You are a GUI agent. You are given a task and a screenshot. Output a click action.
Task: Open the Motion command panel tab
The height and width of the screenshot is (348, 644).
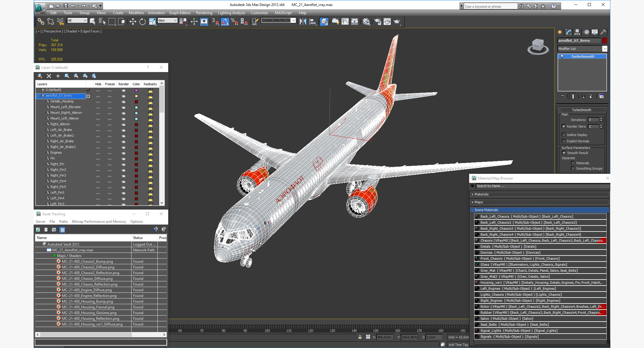tap(586, 32)
